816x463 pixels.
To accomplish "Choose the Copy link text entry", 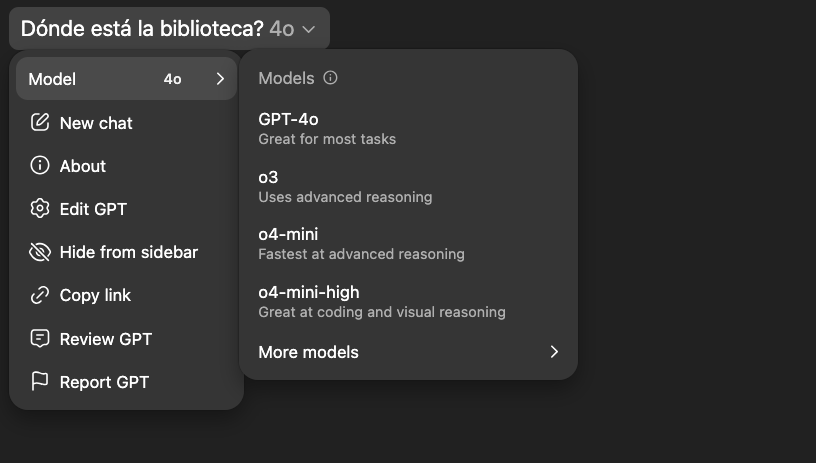I will tap(95, 295).
